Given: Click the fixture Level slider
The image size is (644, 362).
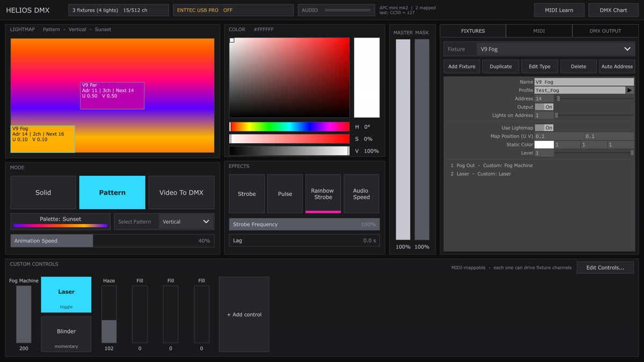Looking at the screenshot, I should 594,153.
